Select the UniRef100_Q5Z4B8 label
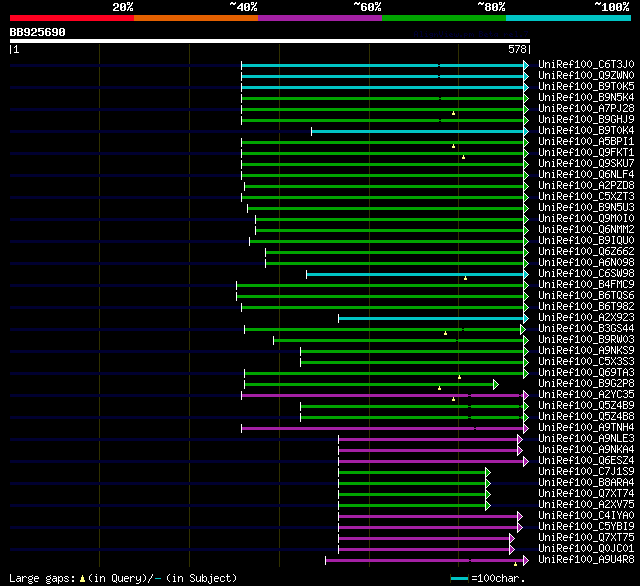The width and height of the screenshot is (640, 586). tap(586, 417)
